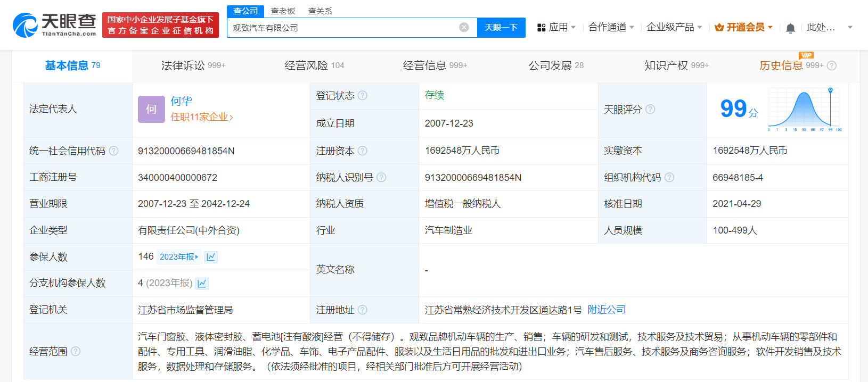Open trend chart for insured count 146
Screen dimensions: 868x382
click(x=211, y=257)
